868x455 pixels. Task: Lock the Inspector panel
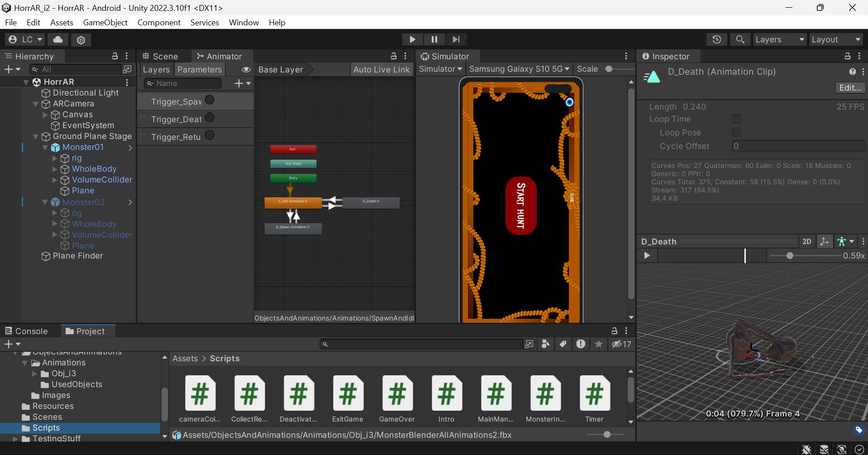pyautogui.click(x=847, y=56)
